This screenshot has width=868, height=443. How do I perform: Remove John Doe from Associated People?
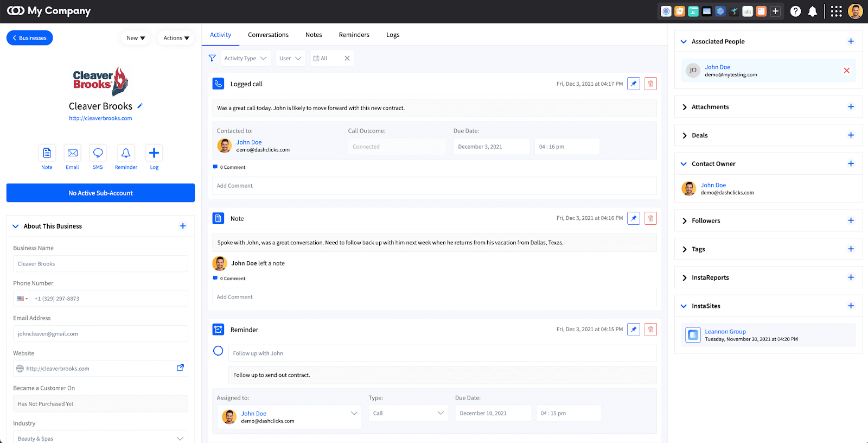847,71
